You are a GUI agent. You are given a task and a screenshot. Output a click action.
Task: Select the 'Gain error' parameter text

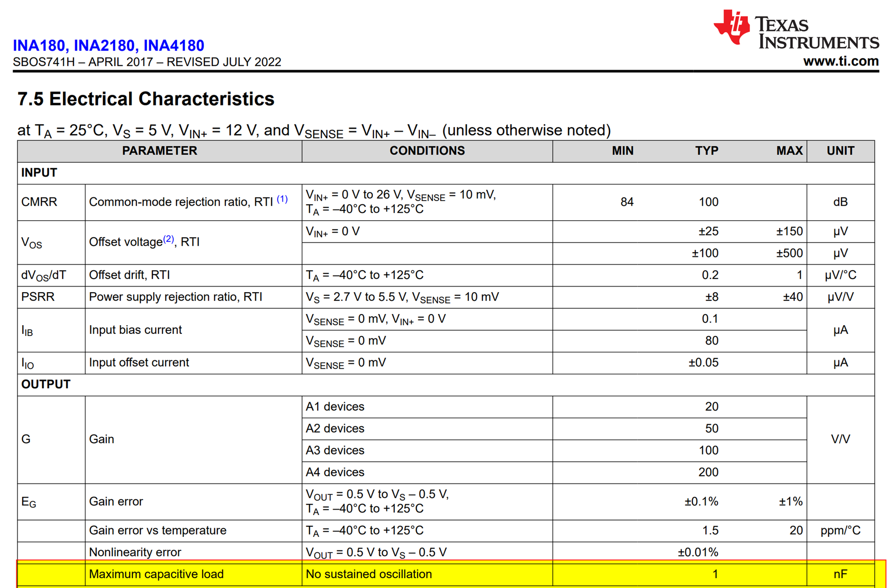(x=116, y=502)
